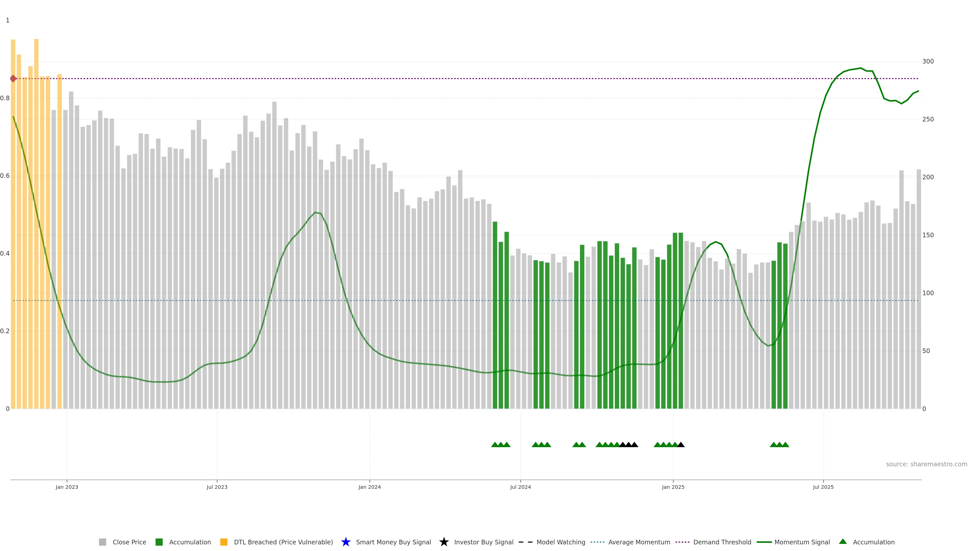Click the Model Watching dashed line icon
The width and height of the screenshot is (980, 551).
pos(525,542)
